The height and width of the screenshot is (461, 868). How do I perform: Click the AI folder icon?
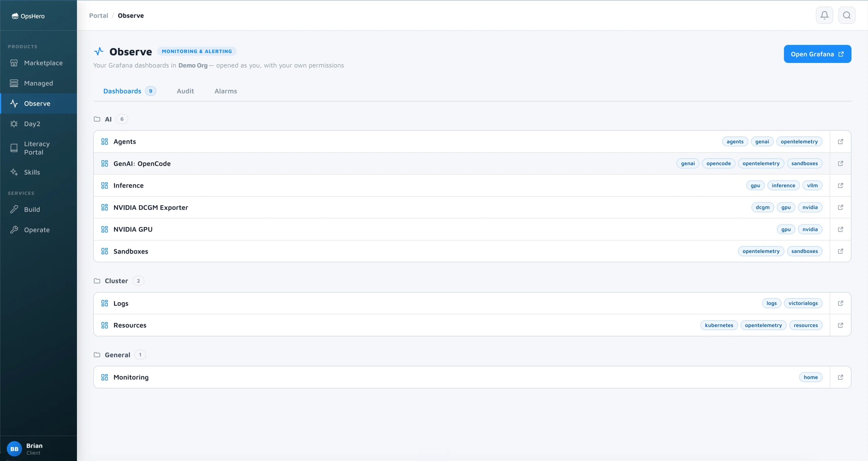tap(97, 119)
